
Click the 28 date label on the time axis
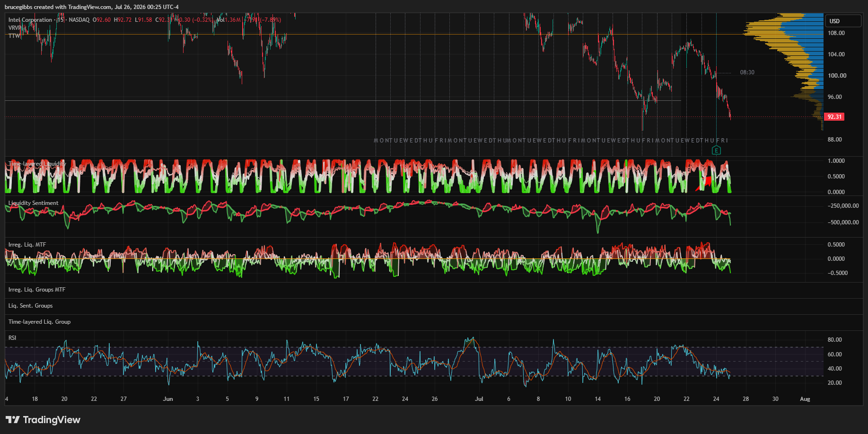tap(746, 399)
